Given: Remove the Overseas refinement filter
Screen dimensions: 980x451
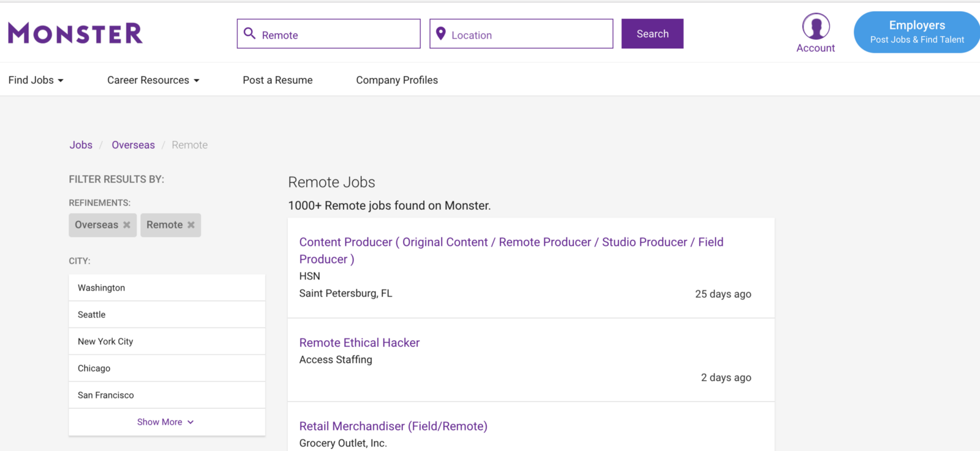Looking at the screenshot, I should pyautogui.click(x=127, y=225).
